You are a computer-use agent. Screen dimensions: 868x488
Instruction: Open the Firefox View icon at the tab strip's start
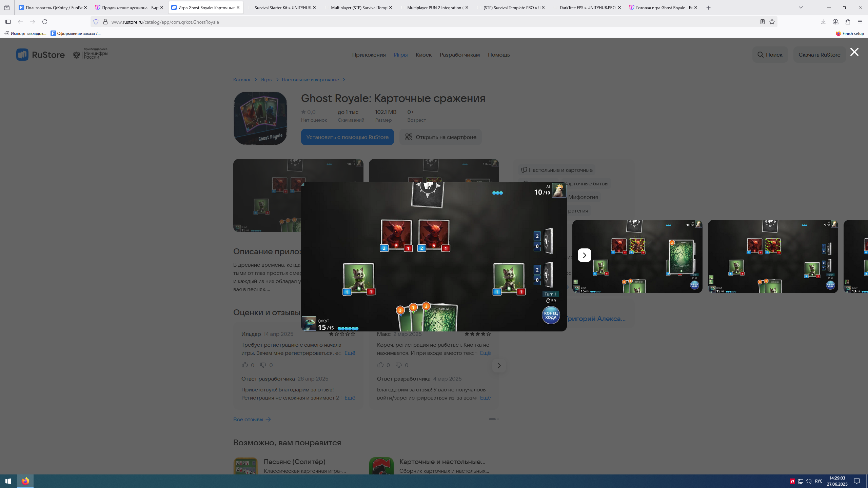pos(7,7)
